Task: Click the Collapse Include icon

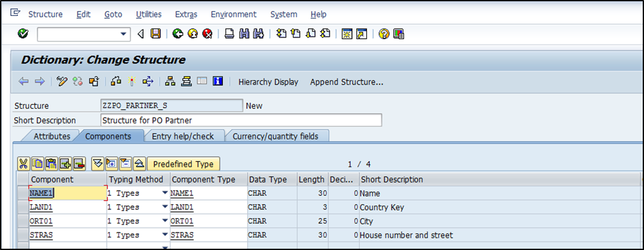Action: 125,164
